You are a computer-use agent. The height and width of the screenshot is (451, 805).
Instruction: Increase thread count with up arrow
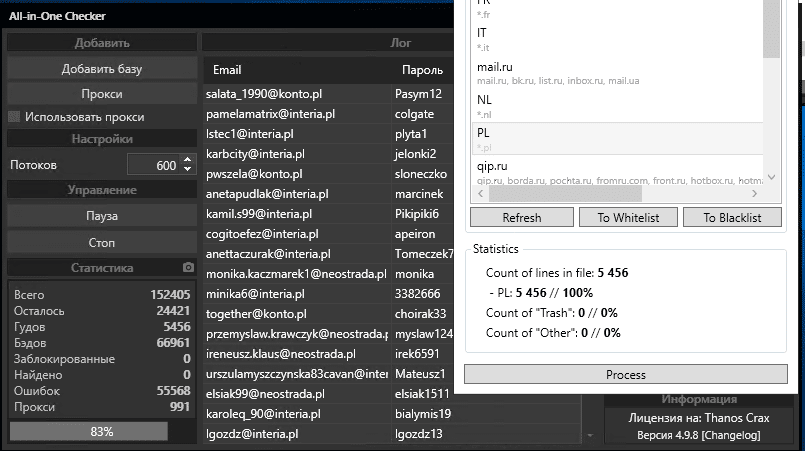click(187, 160)
